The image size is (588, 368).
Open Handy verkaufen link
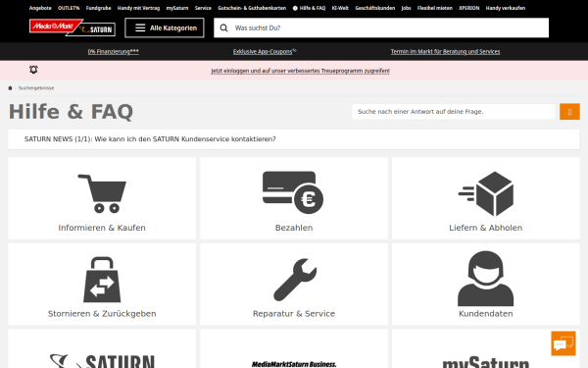coord(506,8)
